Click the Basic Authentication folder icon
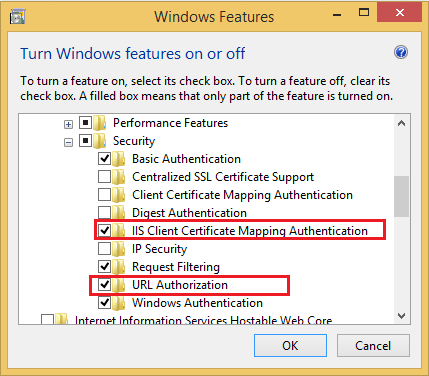 click(x=119, y=159)
